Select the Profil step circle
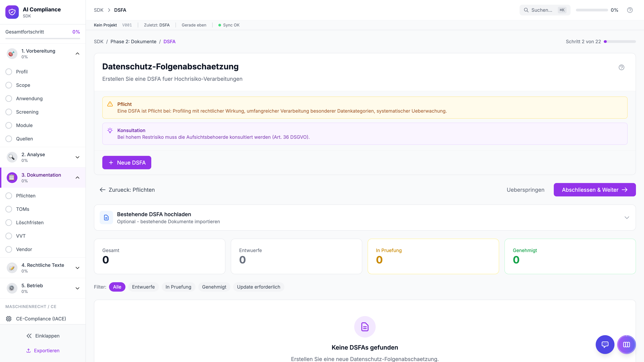Viewport: 644px width, 362px height. pos(9,72)
